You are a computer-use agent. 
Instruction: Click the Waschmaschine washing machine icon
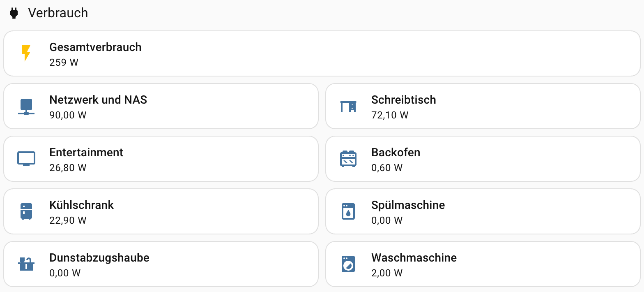(348, 264)
